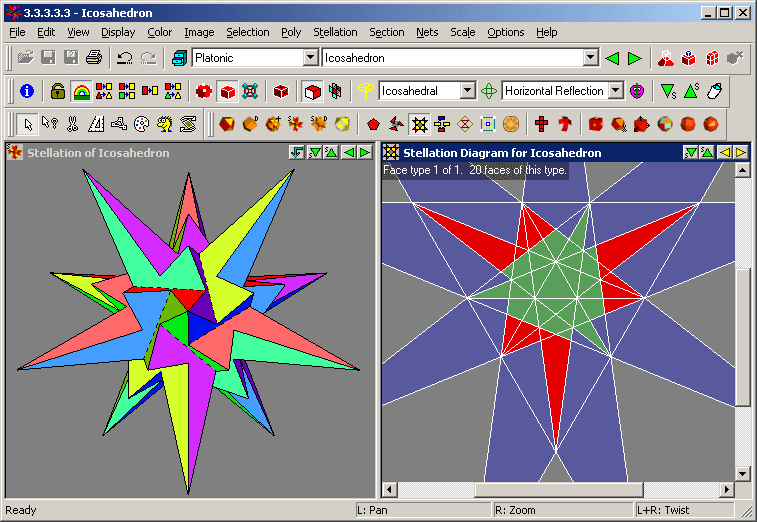Click the red wireframe cube icon
Image resolution: width=757 pixels, height=522 pixels.
pos(281,91)
